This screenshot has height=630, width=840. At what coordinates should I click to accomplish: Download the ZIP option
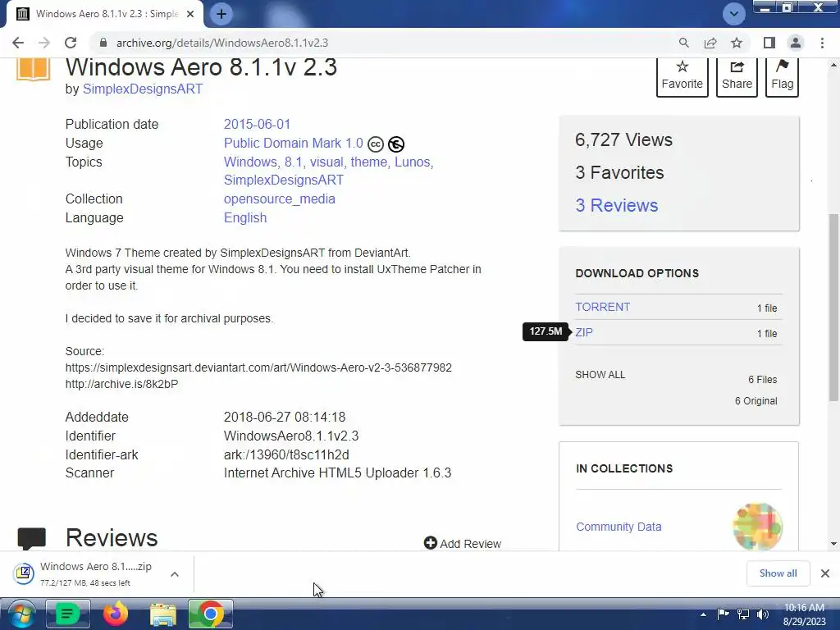tap(584, 332)
